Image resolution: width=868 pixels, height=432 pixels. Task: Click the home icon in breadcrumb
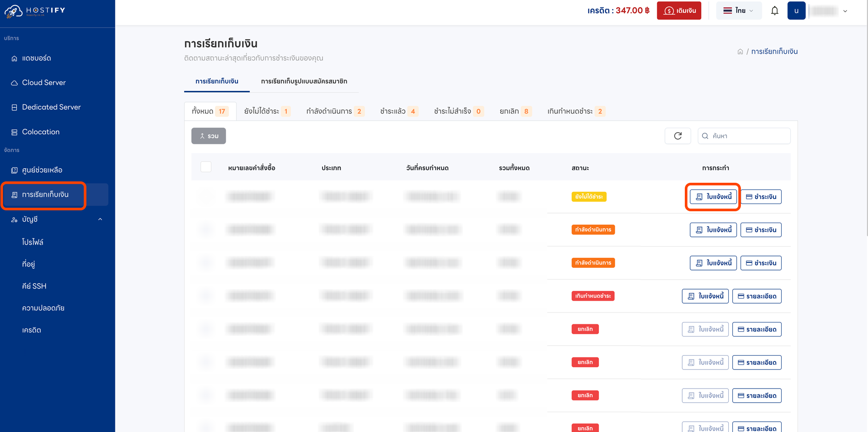(x=740, y=52)
